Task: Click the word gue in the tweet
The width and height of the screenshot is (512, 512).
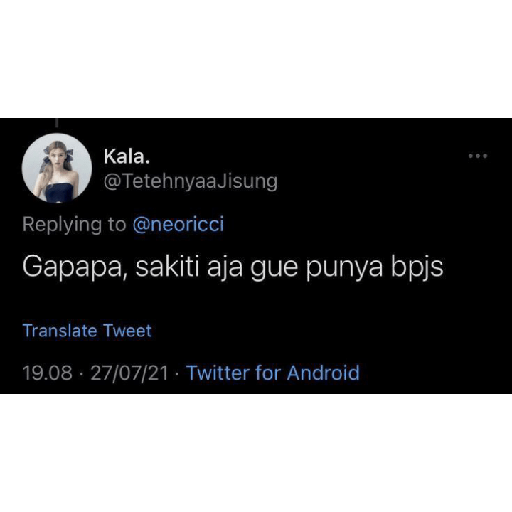Action: click(274, 269)
